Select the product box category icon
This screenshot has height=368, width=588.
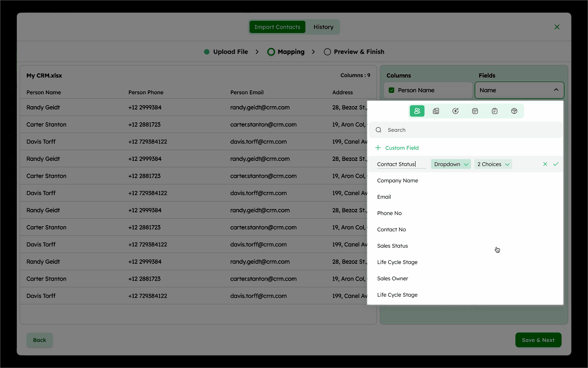(514, 111)
